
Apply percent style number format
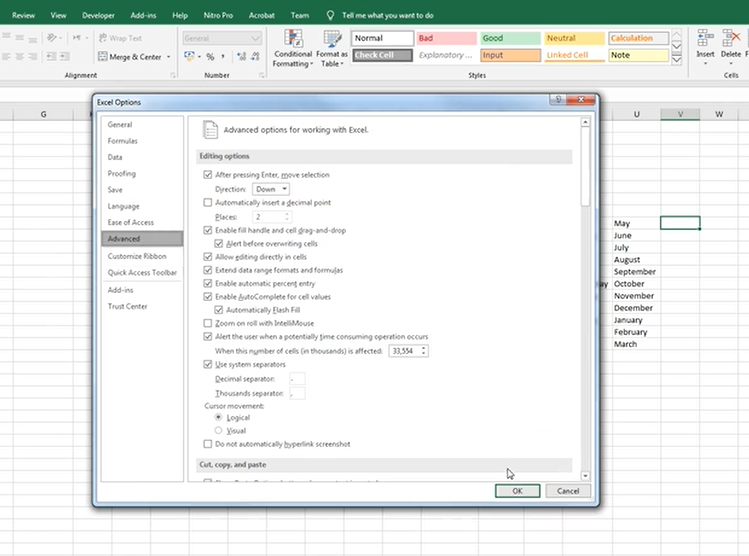point(210,57)
